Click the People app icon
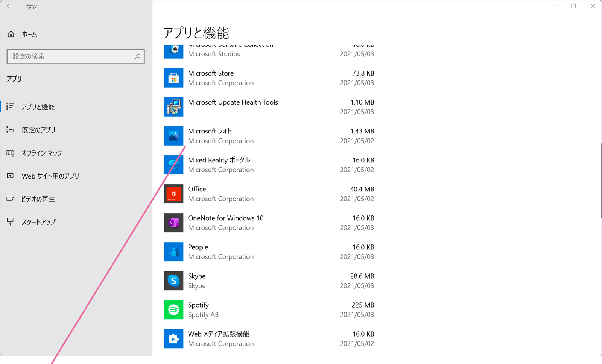Viewport: 602px width, 364px height. pos(173,252)
